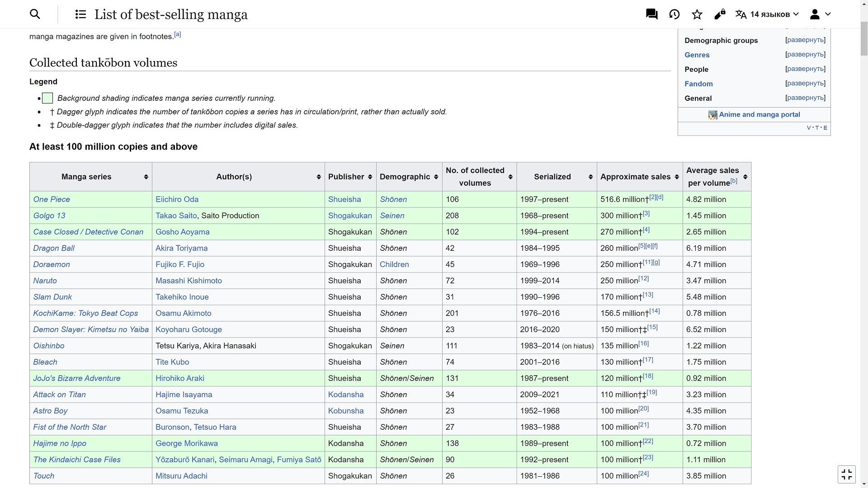868x488 pixels.
Task: Open the Akira Toriyama author link
Action: 181,248
